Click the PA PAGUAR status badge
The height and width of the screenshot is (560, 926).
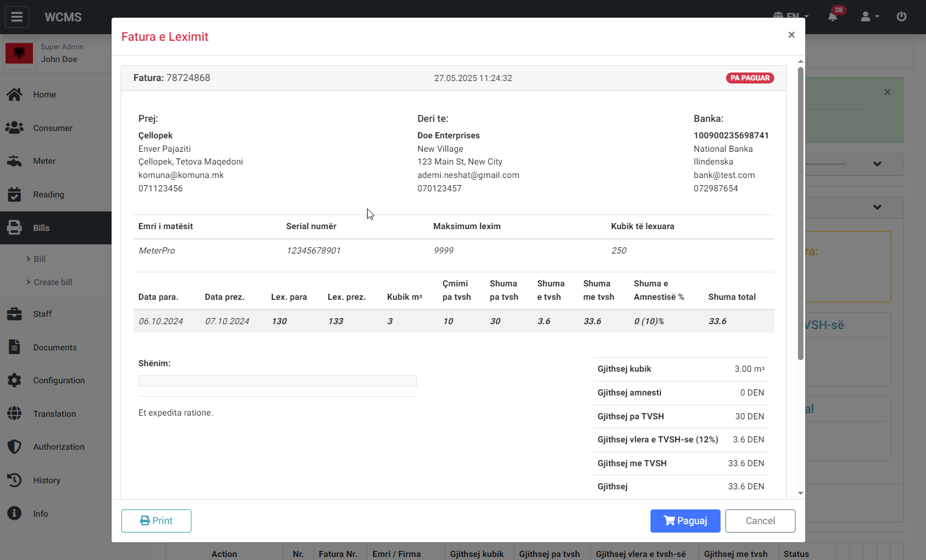click(x=750, y=78)
